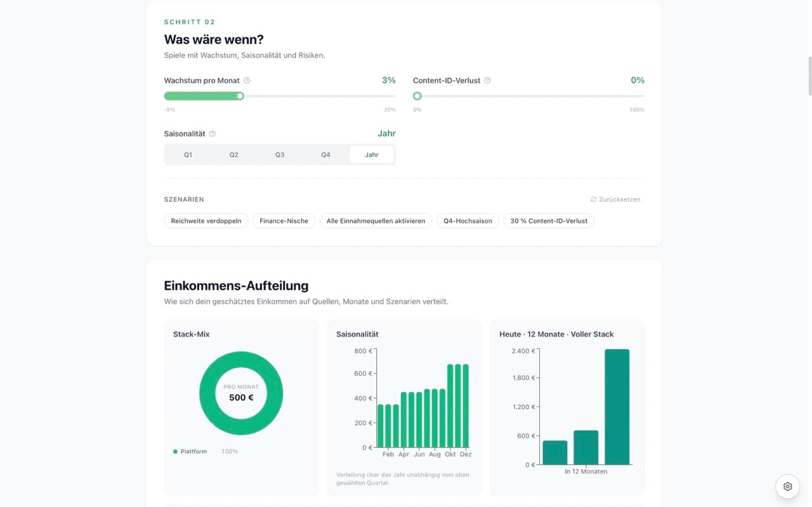The height and width of the screenshot is (507, 812).
Task: Click the SCHRITT 02 label
Action: pos(190,22)
